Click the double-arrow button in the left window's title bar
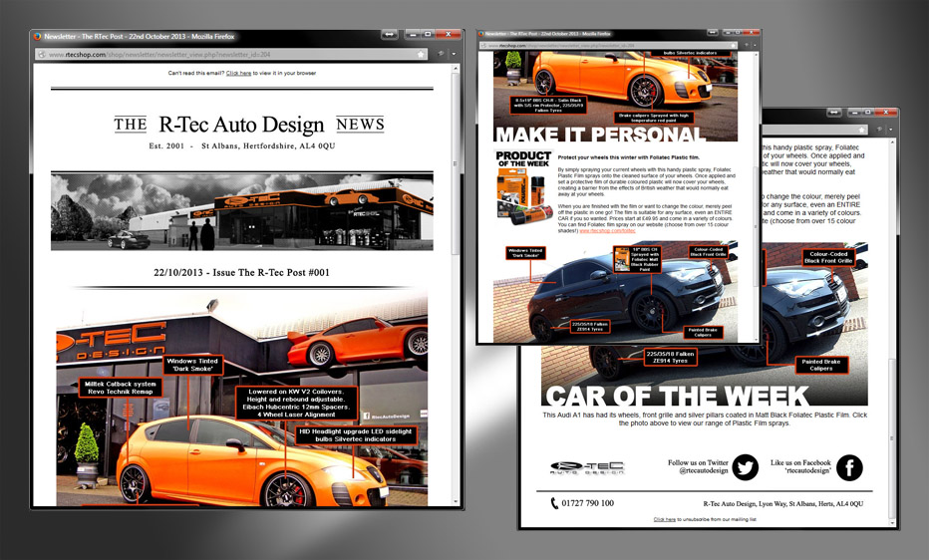The image size is (929, 560). click(390, 35)
